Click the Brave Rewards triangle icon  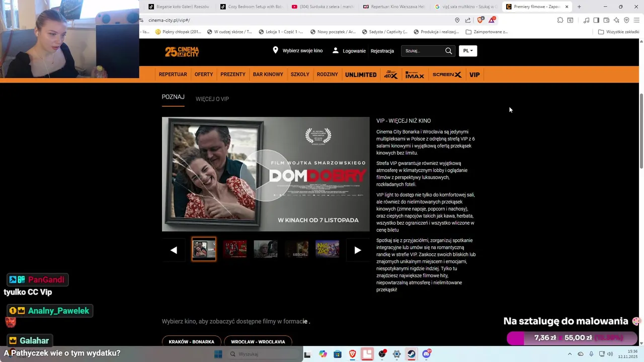click(x=492, y=20)
